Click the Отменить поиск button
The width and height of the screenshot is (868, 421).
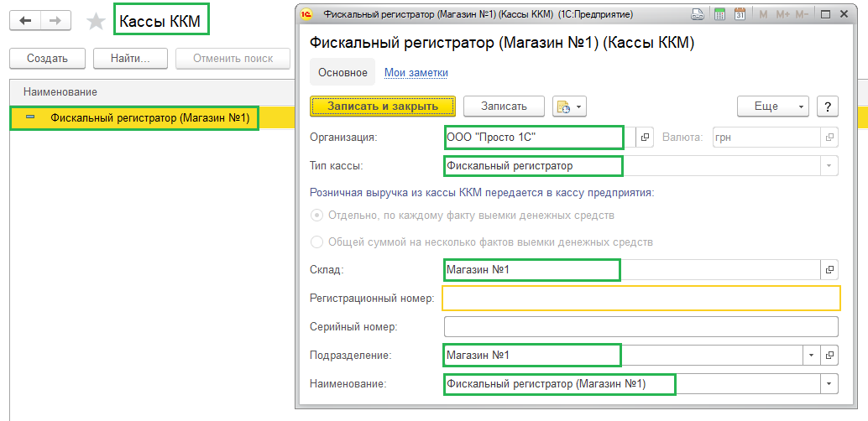[233, 58]
